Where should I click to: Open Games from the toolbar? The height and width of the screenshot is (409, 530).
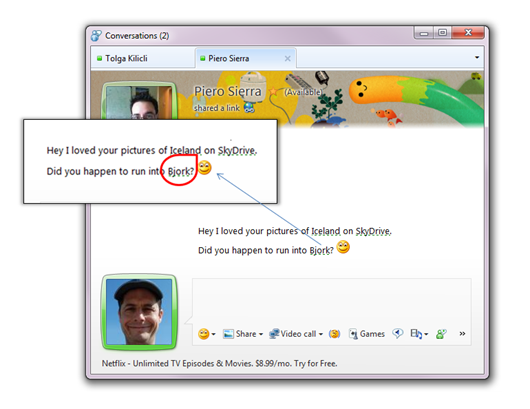click(x=367, y=334)
